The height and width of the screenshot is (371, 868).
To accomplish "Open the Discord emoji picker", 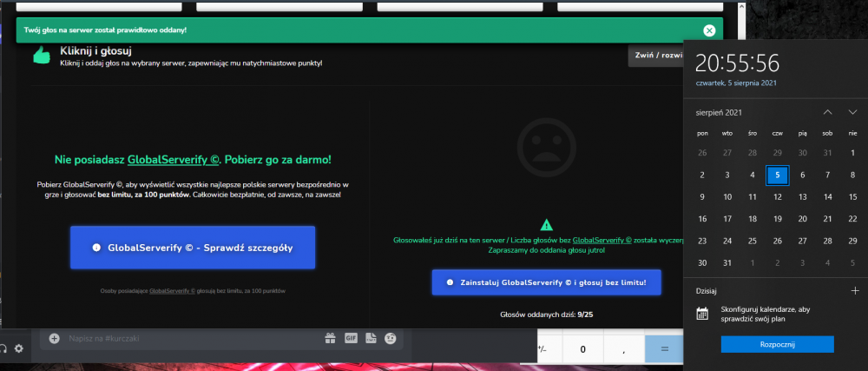I will [x=391, y=338].
